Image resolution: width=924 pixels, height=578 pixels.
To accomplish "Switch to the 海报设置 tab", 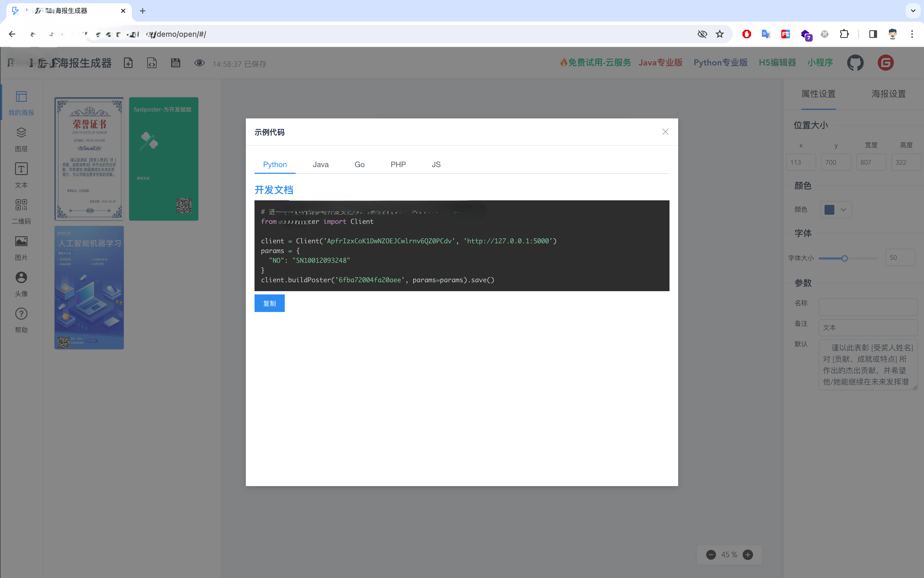I will tap(888, 94).
